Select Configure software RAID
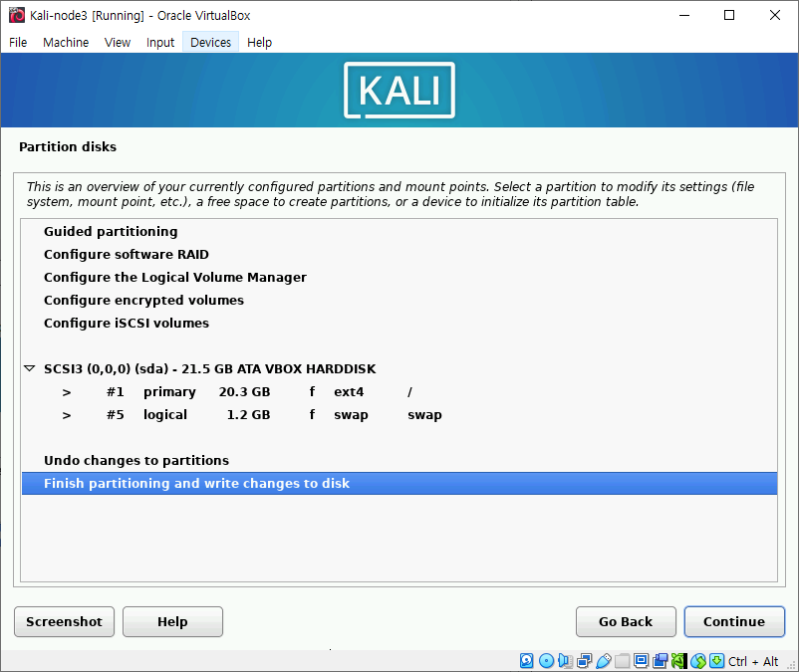 pyautogui.click(x=399, y=254)
